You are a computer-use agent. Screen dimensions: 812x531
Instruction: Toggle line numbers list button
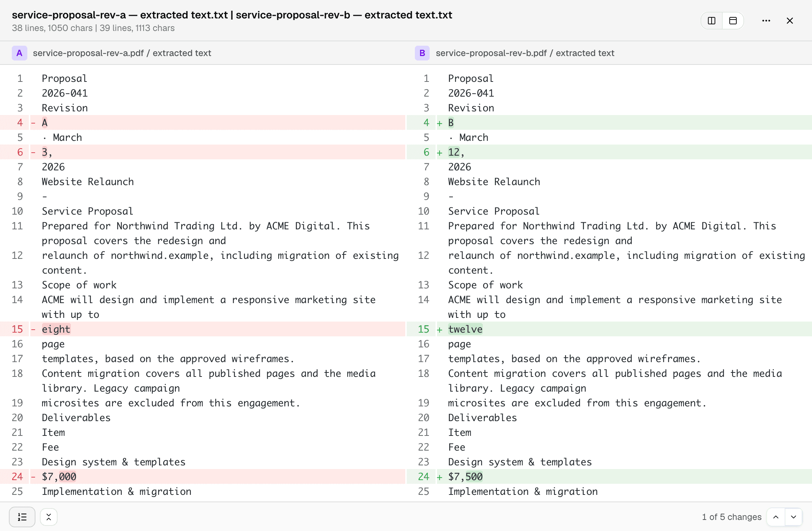point(22,517)
